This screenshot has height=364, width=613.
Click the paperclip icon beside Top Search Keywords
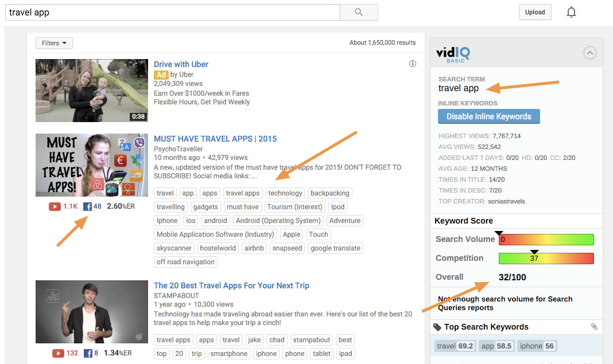[594, 327]
